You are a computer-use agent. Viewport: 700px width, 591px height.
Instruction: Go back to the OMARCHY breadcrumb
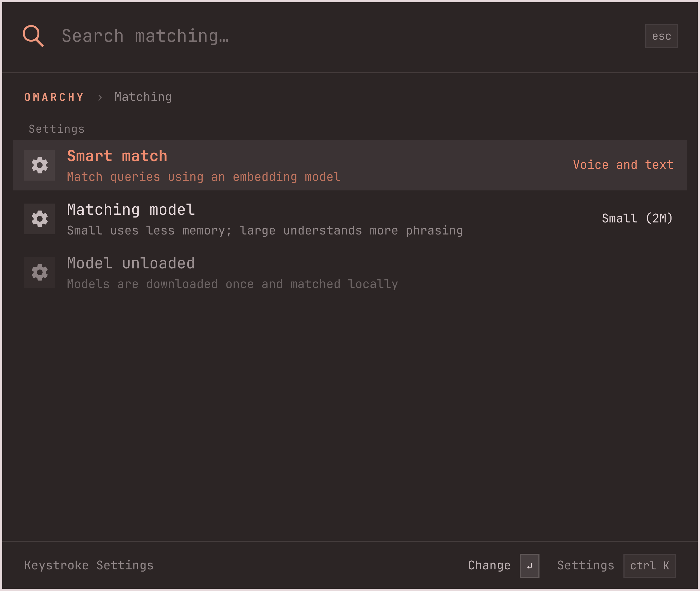pos(54,97)
